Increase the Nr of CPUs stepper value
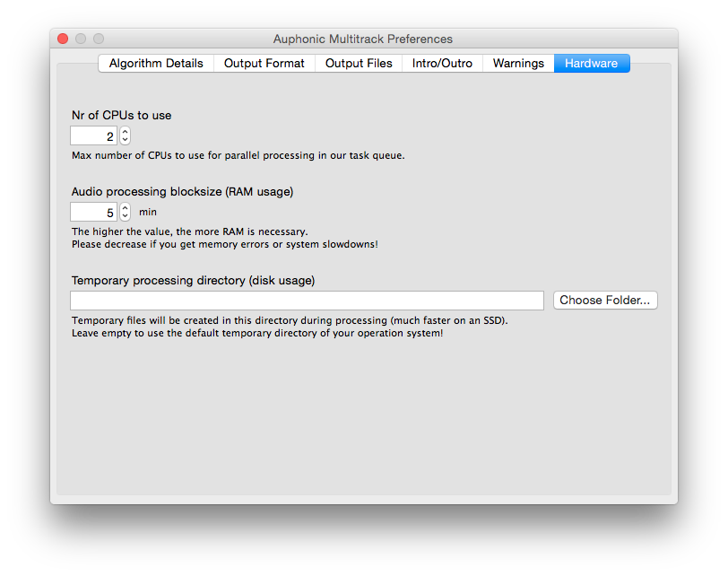Viewport: 728px width, 576px height. coord(125,132)
